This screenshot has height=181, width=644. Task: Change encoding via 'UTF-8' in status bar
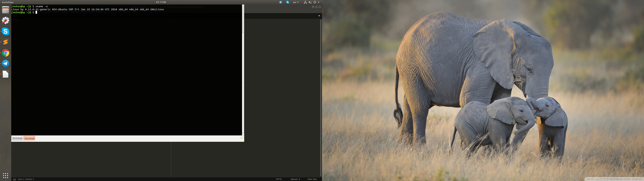pos(279,179)
